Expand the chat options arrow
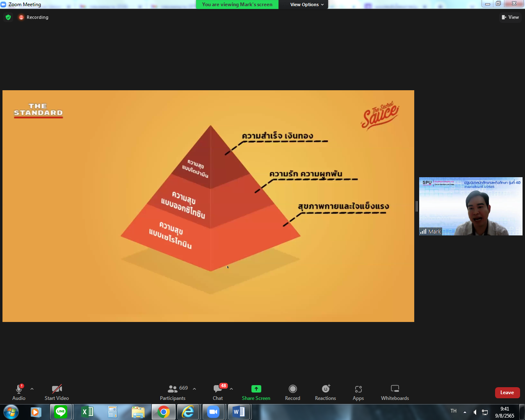Viewport: 525px width, 420px height. click(231, 389)
